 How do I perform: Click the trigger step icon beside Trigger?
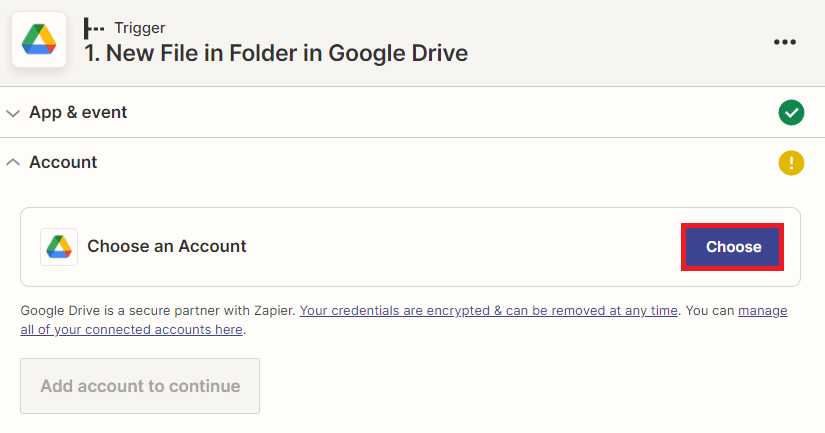pyautogui.click(x=94, y=28)
